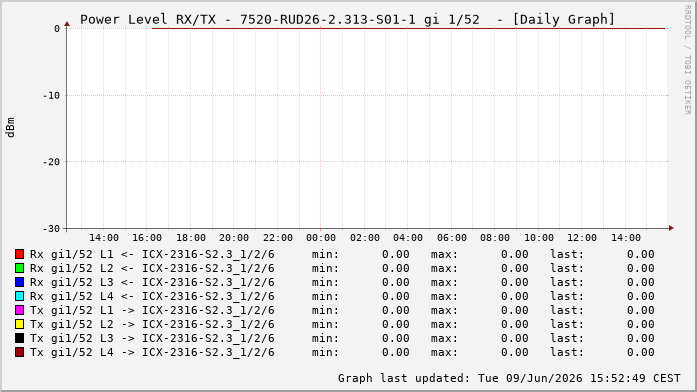Click the dark red Tx L4 legend swatch
The width and height of the screenshot is (697, 392).
point(19,352)
